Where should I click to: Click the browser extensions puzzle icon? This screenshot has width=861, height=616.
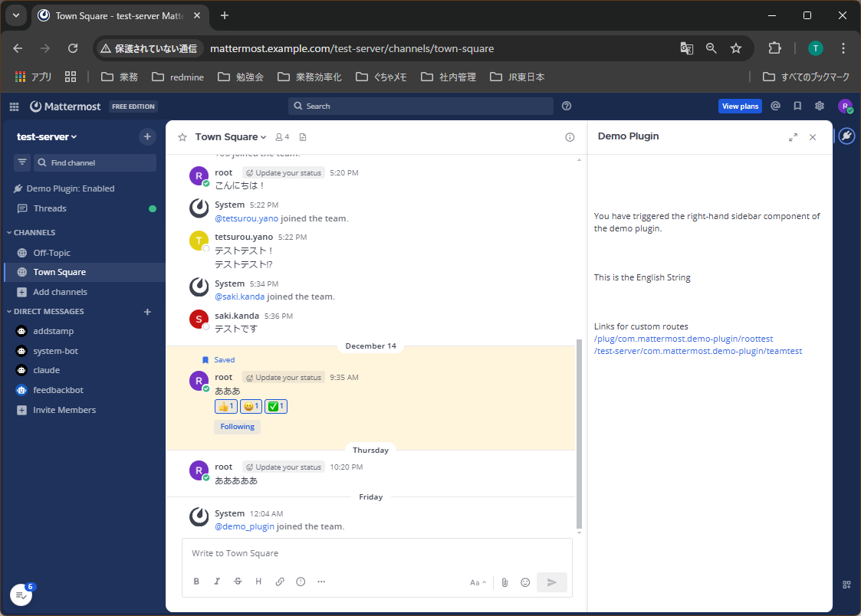coord(774,48)
